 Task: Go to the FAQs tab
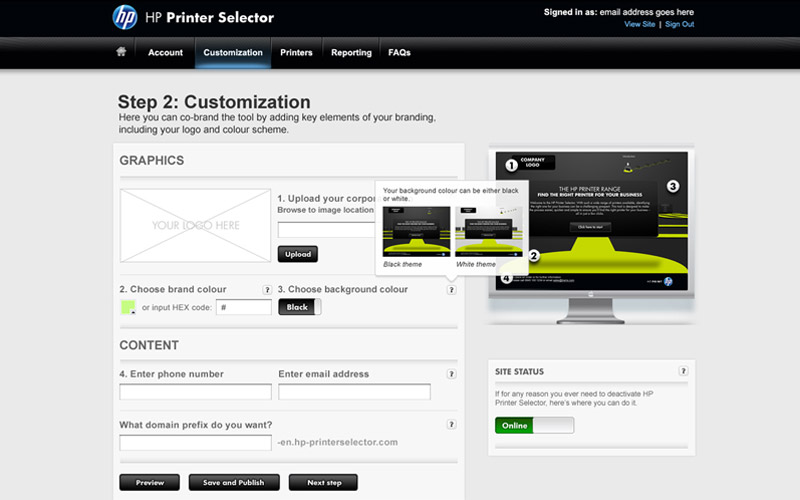399,53
